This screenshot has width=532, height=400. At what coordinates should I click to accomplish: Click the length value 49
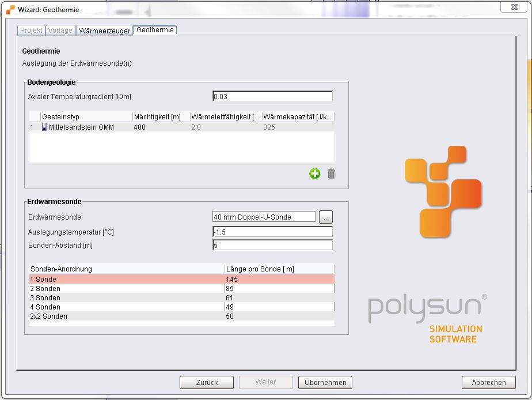(x=230, y=307)
